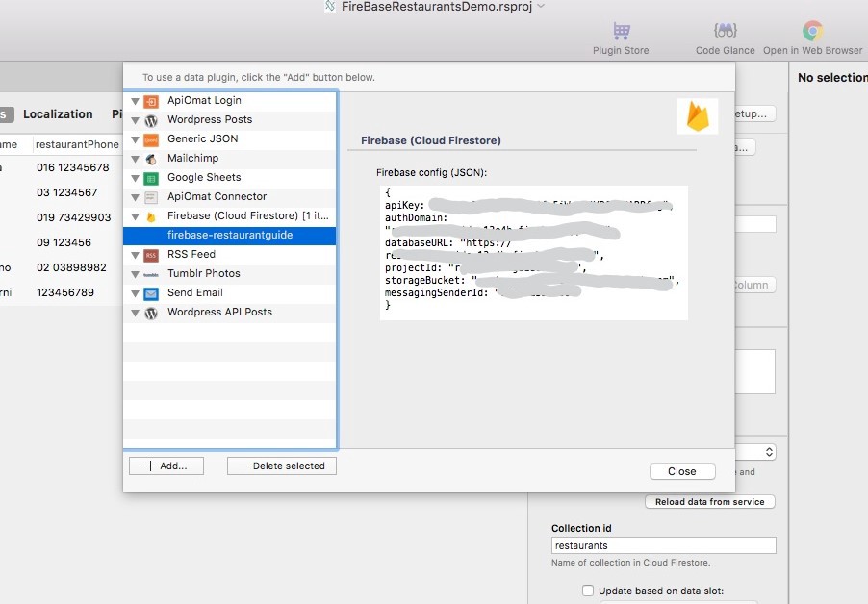868x604 pixels.
Task: Expand the Generic JSON disclosure triangle
Action: pos(135,139)
